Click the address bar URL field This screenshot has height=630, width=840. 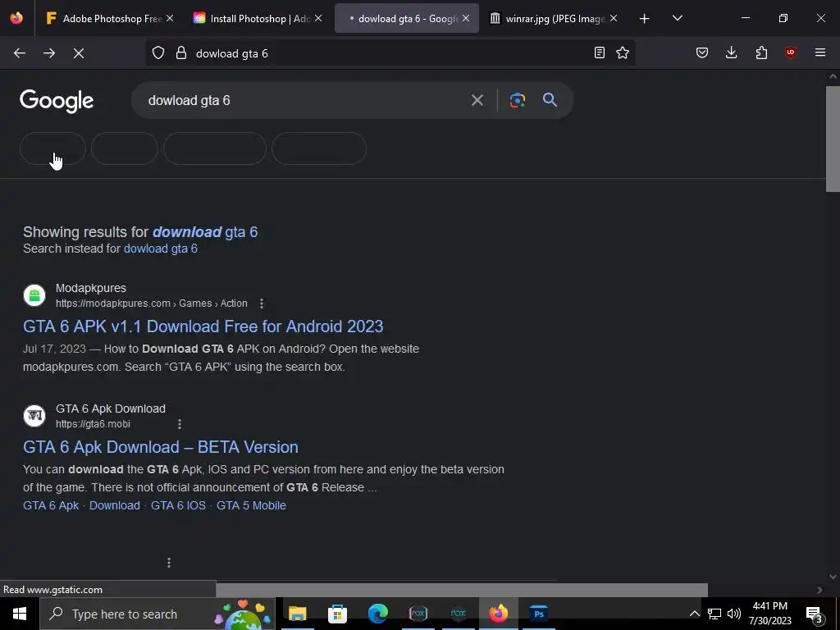coord(390,53)
